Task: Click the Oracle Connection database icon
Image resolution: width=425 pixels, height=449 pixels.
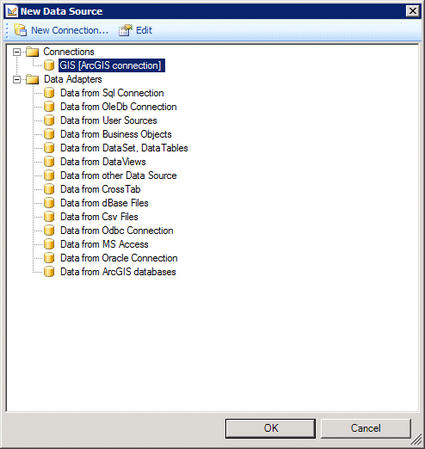Action: point(49,258)
